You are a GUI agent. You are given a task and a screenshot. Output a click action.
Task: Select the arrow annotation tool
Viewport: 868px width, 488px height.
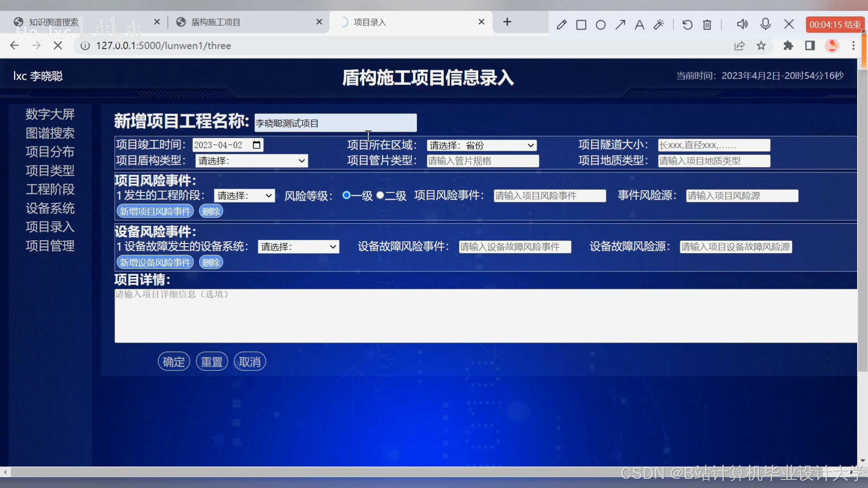[x=620, y=25]
